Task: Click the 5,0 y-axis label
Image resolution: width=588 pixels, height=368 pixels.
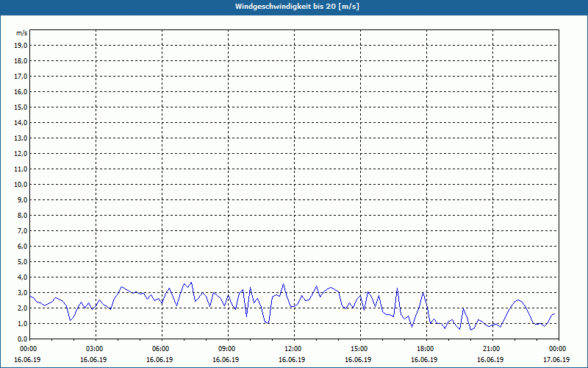Action: click(x=23, y=262)
